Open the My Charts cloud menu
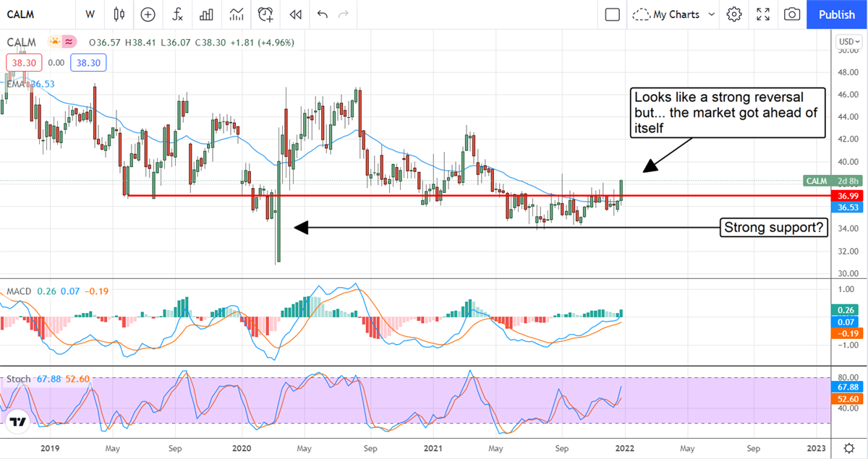Screen dimensions: 868x459 (x=673, y=14)
